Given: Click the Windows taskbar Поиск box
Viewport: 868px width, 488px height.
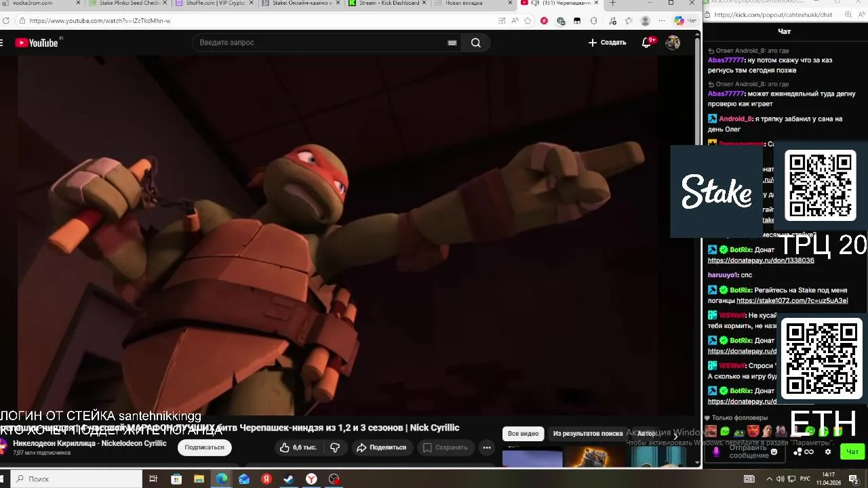Looking at the screenshot, I should tap(77, 479).
